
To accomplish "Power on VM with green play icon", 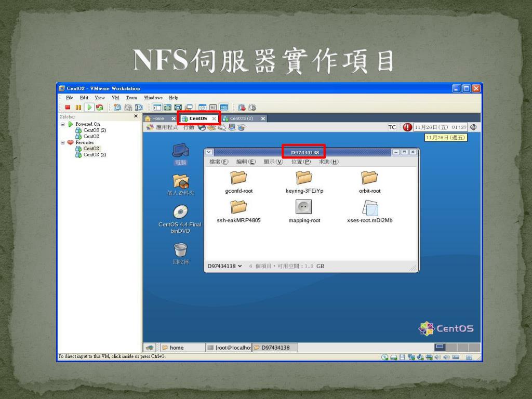I will coord(89,107).
